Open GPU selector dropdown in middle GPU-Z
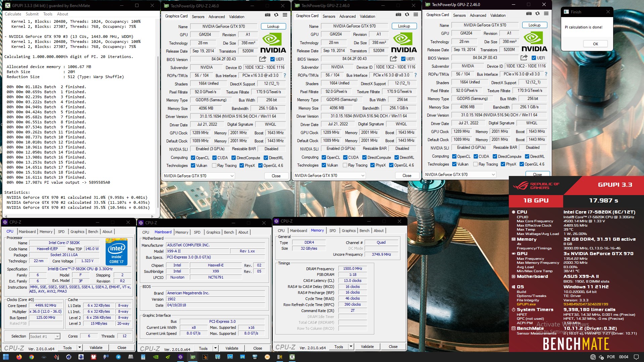This screenshot has width=644, height=362. coord(329,176)
